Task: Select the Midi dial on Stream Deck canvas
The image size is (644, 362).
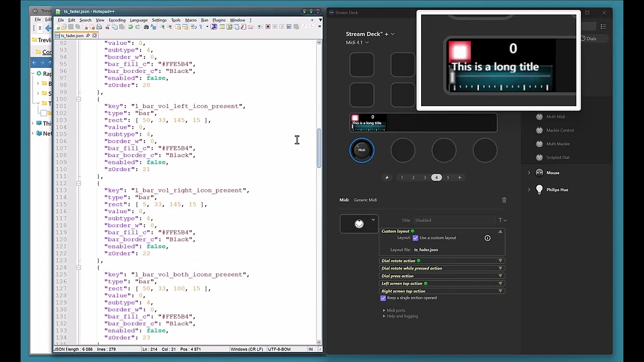Action: click(362, 150)
